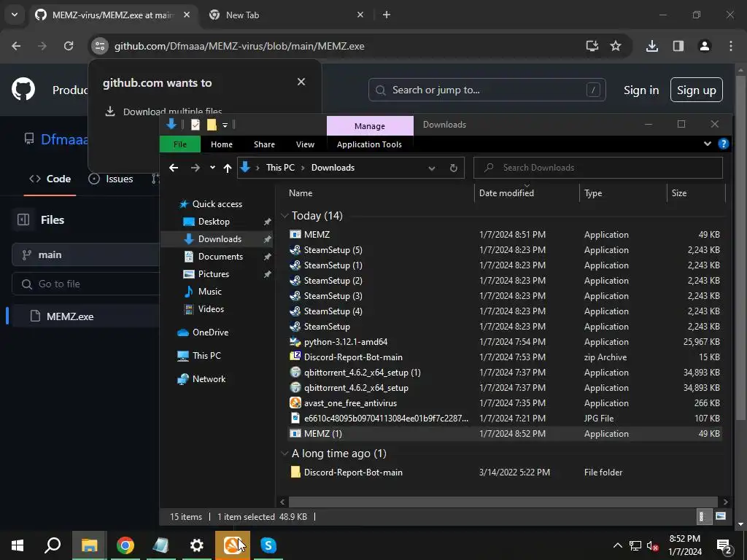The image size is (747, 560).
Task: Click the Search Downloads field
Action: point(598,168)
